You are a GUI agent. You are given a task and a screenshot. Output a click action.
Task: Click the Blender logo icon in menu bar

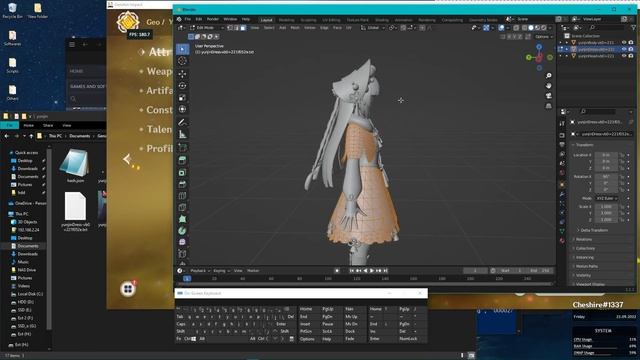(179, 19)
